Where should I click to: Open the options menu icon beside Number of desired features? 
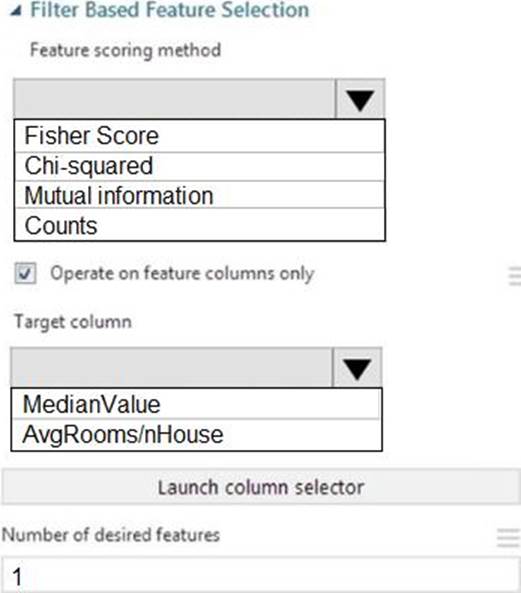click(x=508, y=537)
